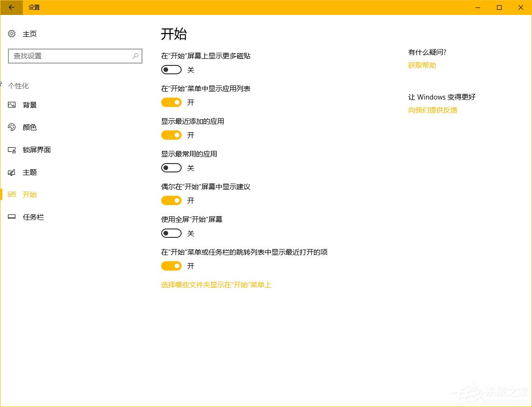Click the magnifier icon in the search box

point(135,56)
